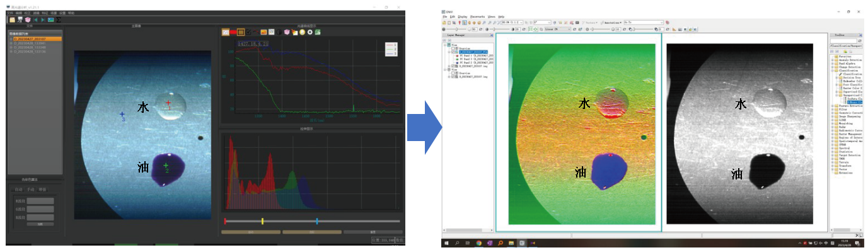Click picture icon beside sigma in left toolbar
This screenshot has height=250, width=868.
[51, 20]
